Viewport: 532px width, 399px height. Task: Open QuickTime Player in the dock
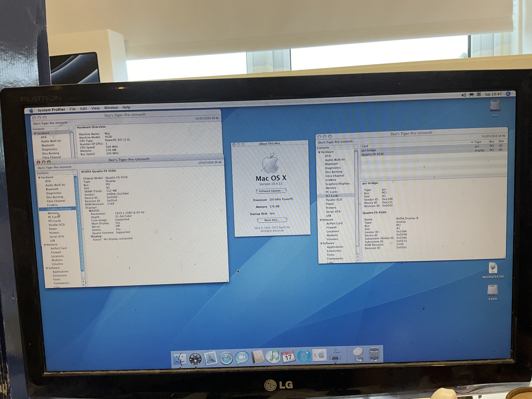304,356
